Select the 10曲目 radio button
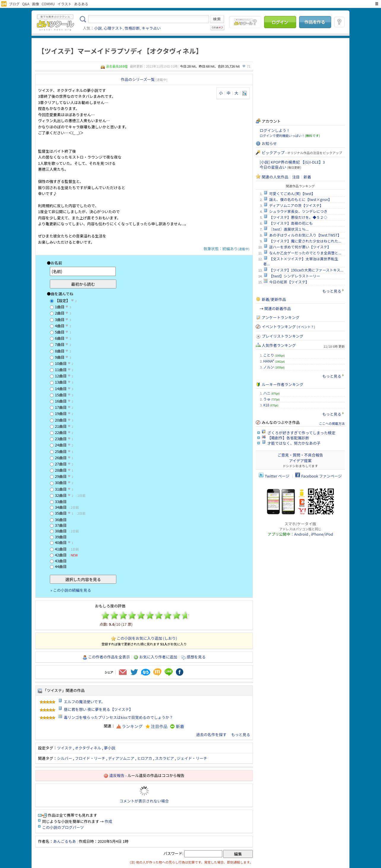Screen dimensions: 381x868 pyautogui.click(x=52, y=364)
